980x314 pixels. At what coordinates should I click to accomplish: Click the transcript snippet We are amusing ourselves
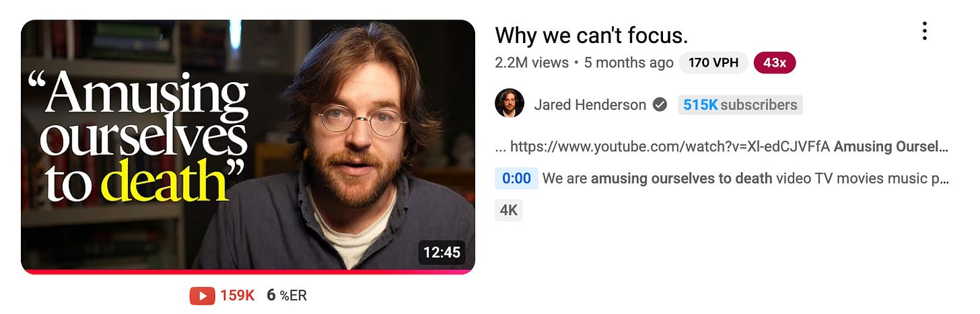(746, 179)
